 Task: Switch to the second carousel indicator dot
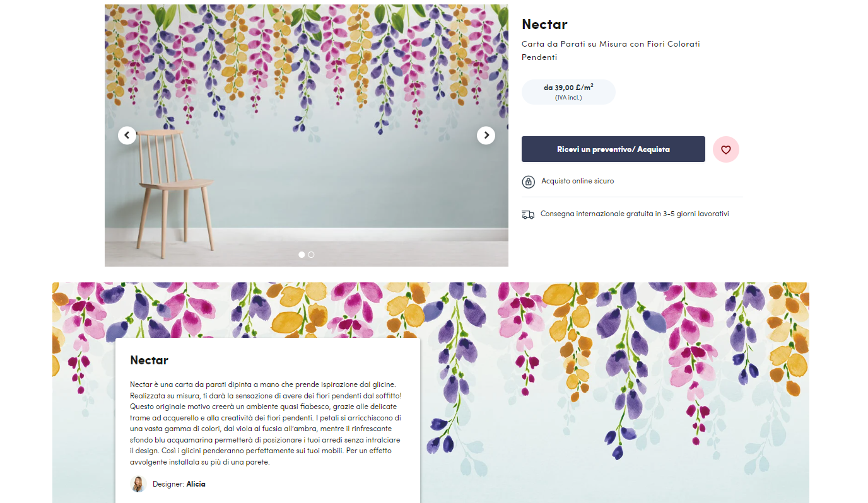tap(312, 255)
